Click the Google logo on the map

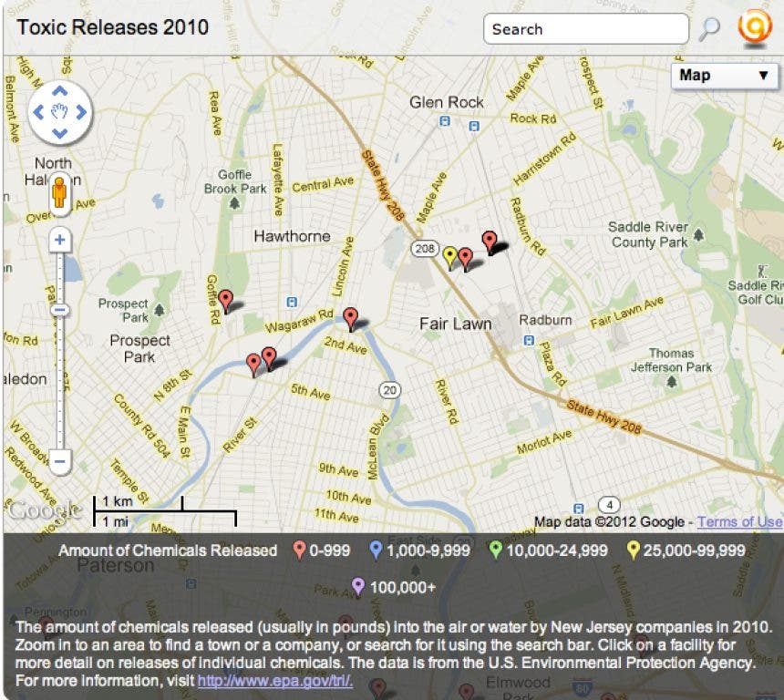(x=38, y=510)
